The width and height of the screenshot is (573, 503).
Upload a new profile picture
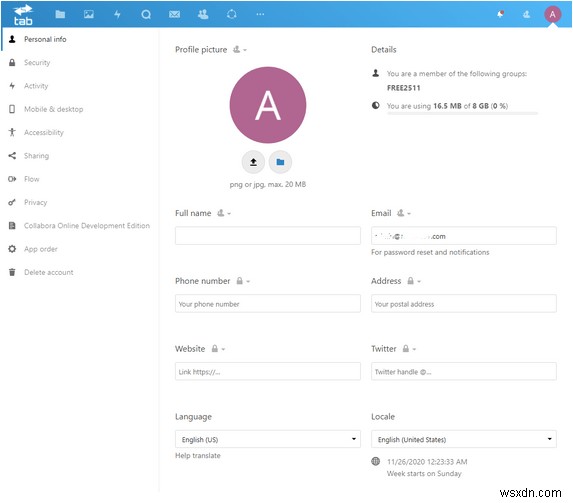253,162
